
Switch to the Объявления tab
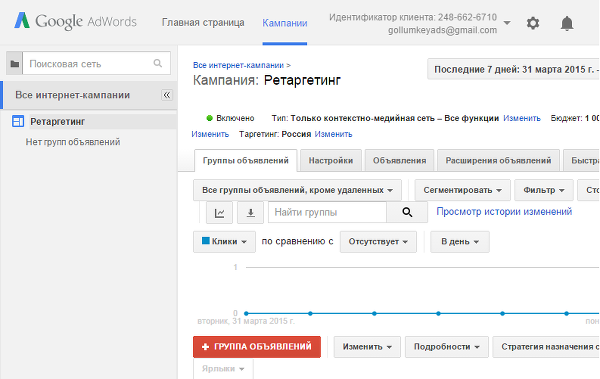[x=399, y=160]
